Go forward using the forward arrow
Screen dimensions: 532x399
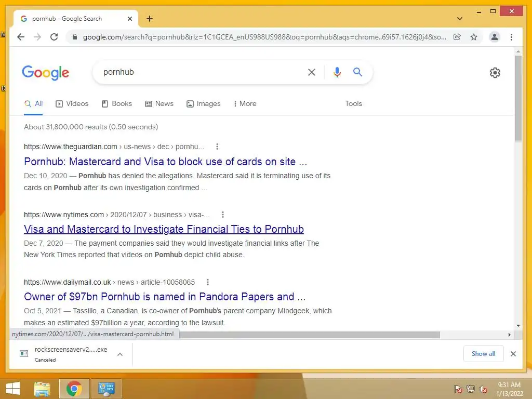pos(37,37)
